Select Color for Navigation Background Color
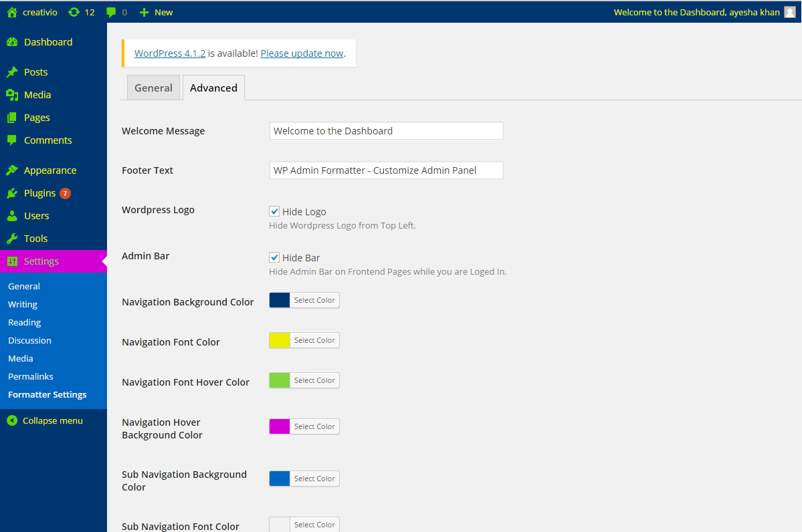802x532 pixels. (314, 300)
